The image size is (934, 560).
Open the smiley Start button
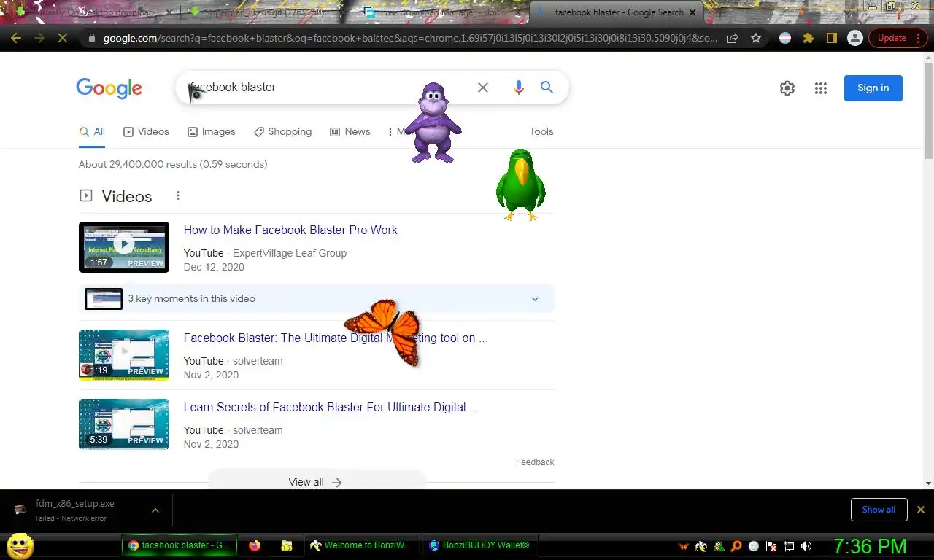click(x=20, y=545)
